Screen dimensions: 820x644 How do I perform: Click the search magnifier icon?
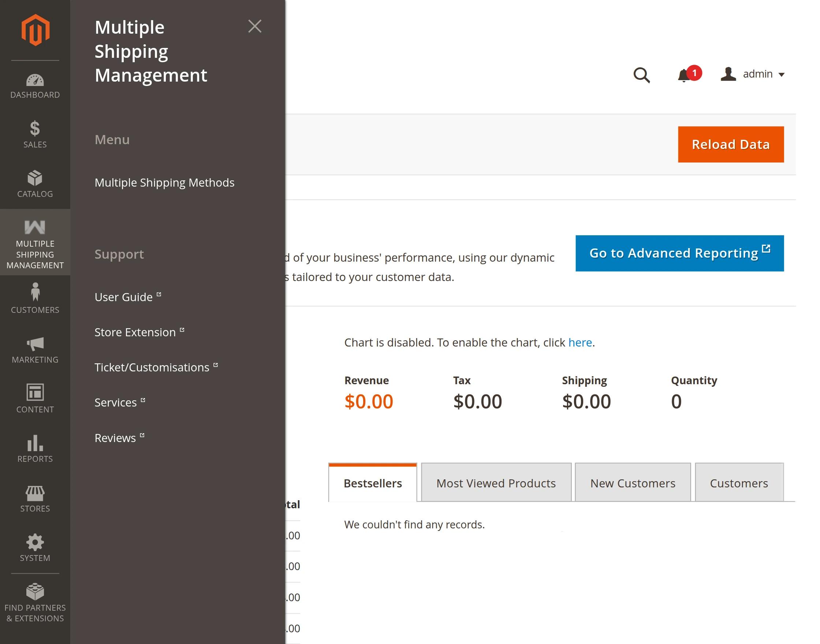click(641, 75)
